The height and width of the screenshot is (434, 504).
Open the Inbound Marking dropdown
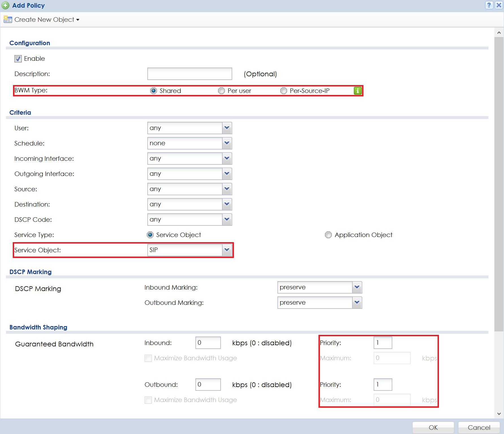[357, 287]
